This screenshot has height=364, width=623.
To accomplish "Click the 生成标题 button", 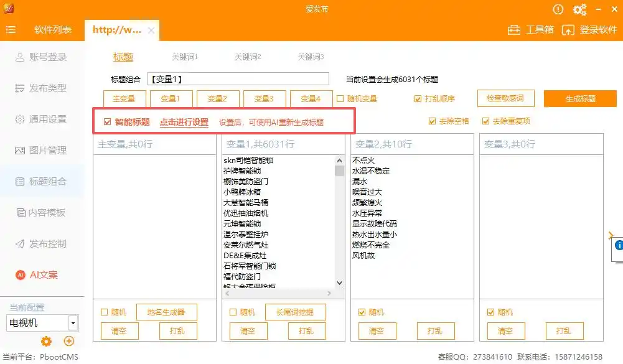I will pyautogui.click(x=579, y=98).
